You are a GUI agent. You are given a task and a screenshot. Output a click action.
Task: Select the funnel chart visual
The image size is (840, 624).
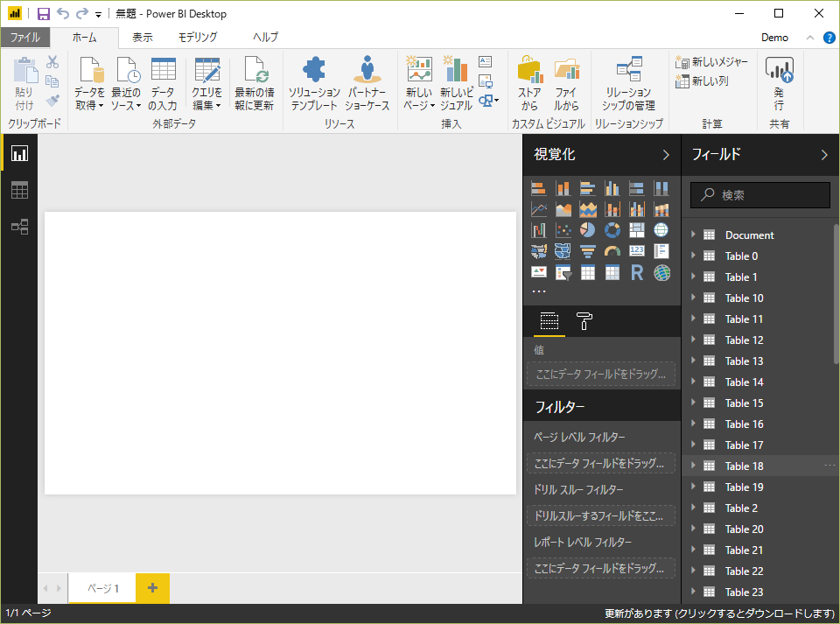click(588, 251)
